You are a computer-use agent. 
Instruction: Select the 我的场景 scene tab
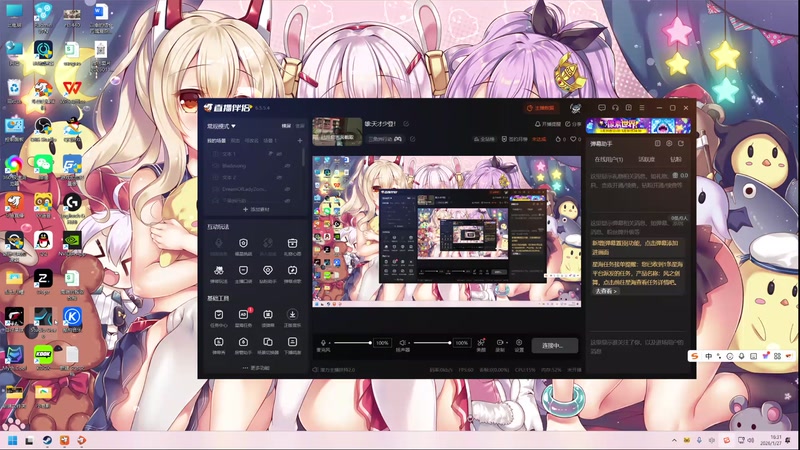coord(216,141)
